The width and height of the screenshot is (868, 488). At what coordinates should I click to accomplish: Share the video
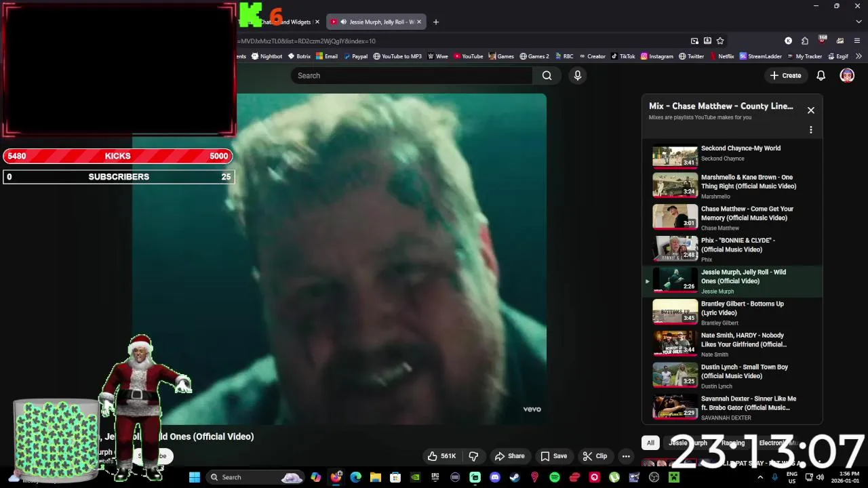[510, 456]
